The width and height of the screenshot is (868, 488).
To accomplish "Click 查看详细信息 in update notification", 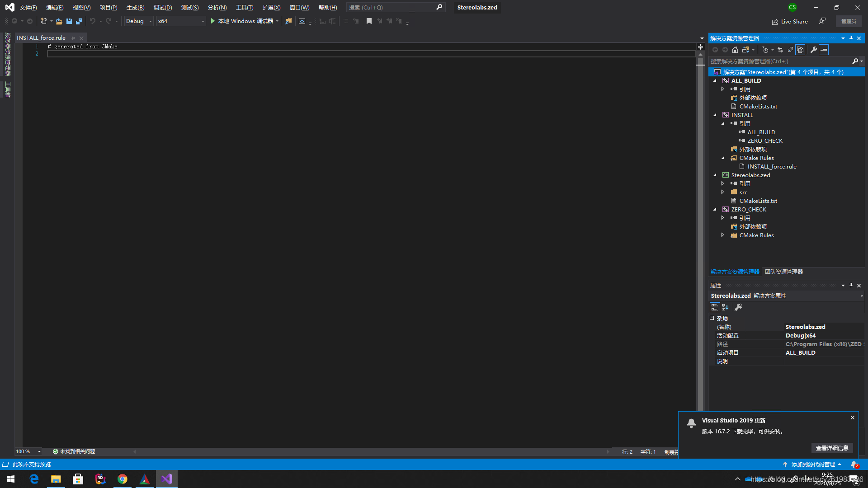I will pos(832,448).
